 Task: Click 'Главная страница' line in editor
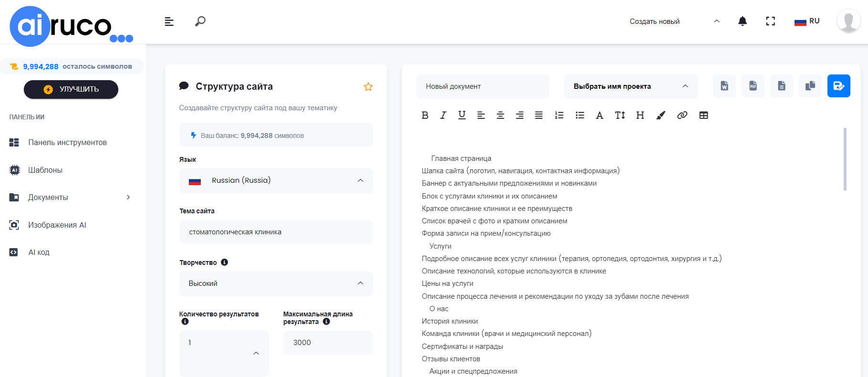(461, 158)
